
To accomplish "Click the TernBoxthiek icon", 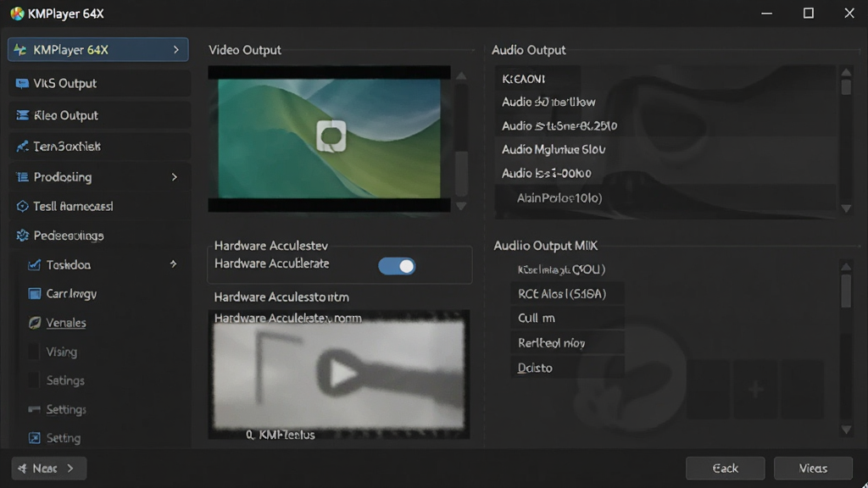I will (22, 146).
